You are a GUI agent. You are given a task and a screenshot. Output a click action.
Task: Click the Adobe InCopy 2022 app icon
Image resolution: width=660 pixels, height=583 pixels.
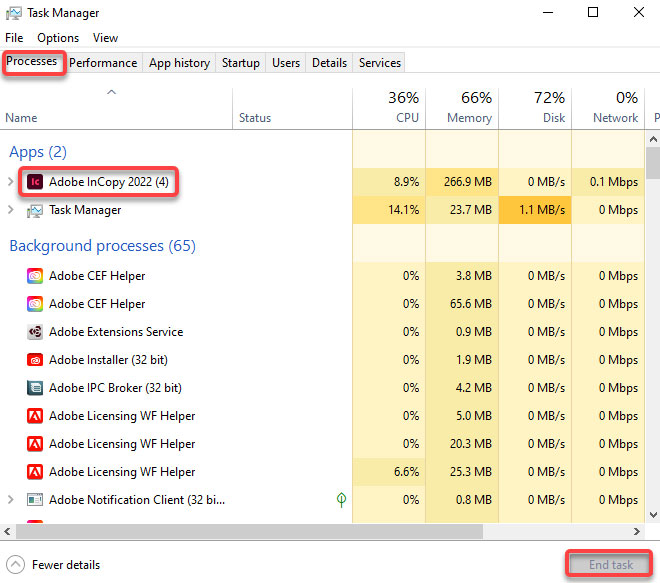35,182
